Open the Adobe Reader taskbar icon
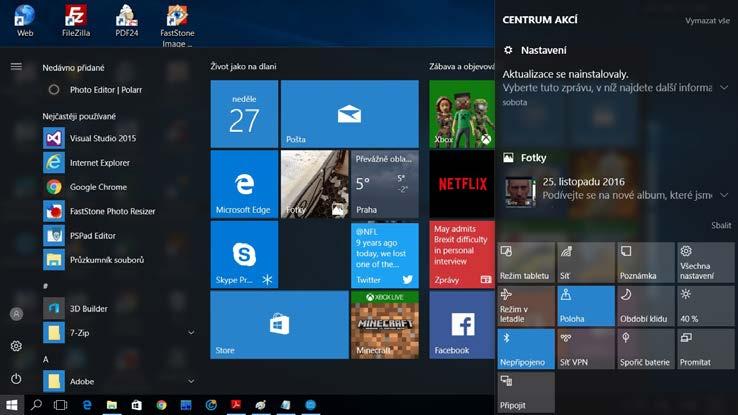Viewport: 738px width, 415px height. (x=236, y=405)
